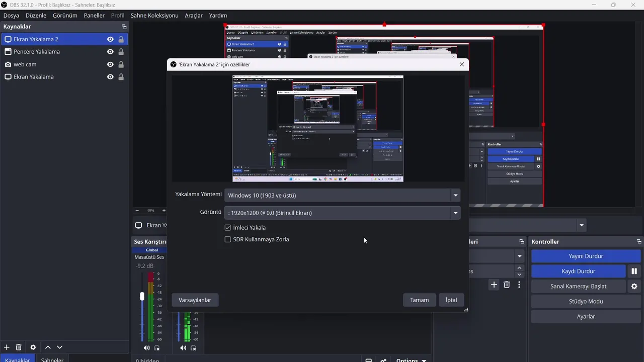Hide the bottom Ekran Yakalama source

click(x=110, y=77)
